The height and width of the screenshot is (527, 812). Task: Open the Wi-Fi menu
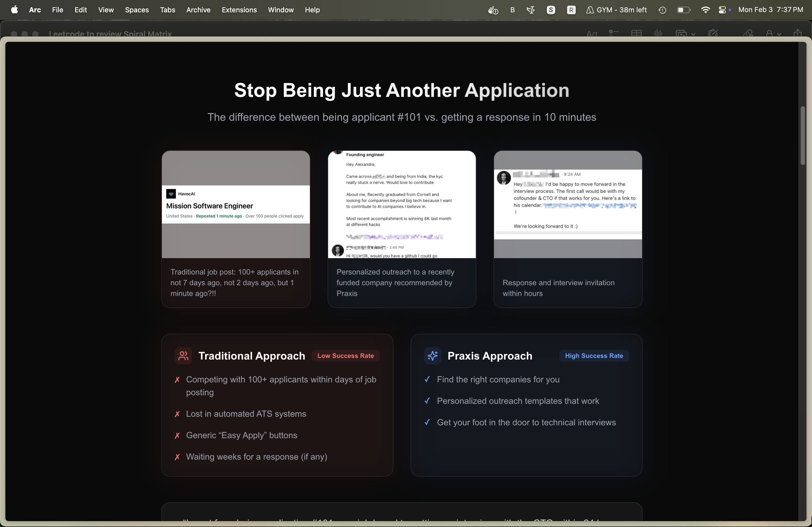pyautogui.click(x=705, y=10)
